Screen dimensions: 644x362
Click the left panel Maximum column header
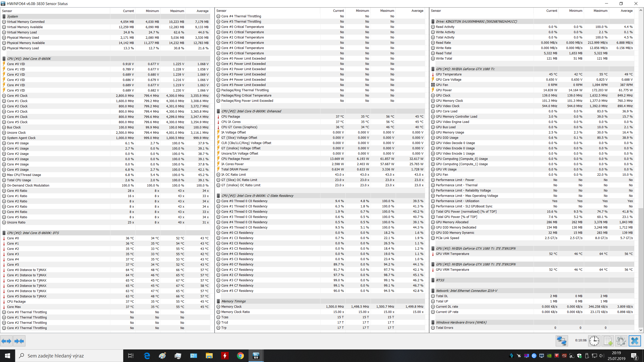(x=177, y=11)
